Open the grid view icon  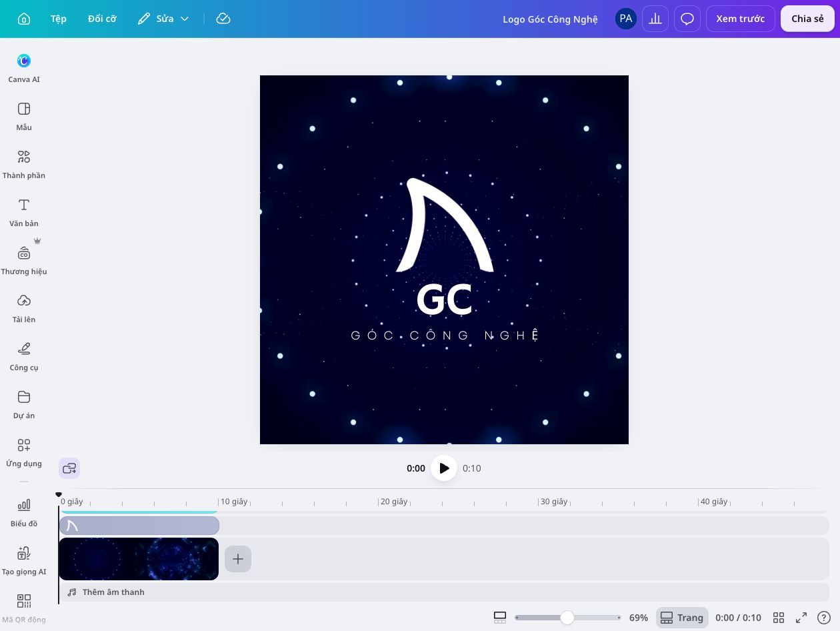click(778, 618)
